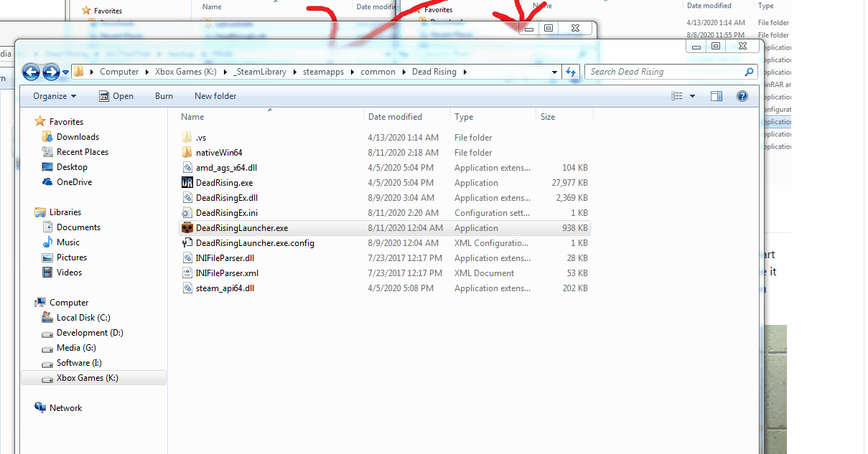Screen dimensions: 868x454
Task: Open Recent Places in Favorites
Action: pos(83,151)
